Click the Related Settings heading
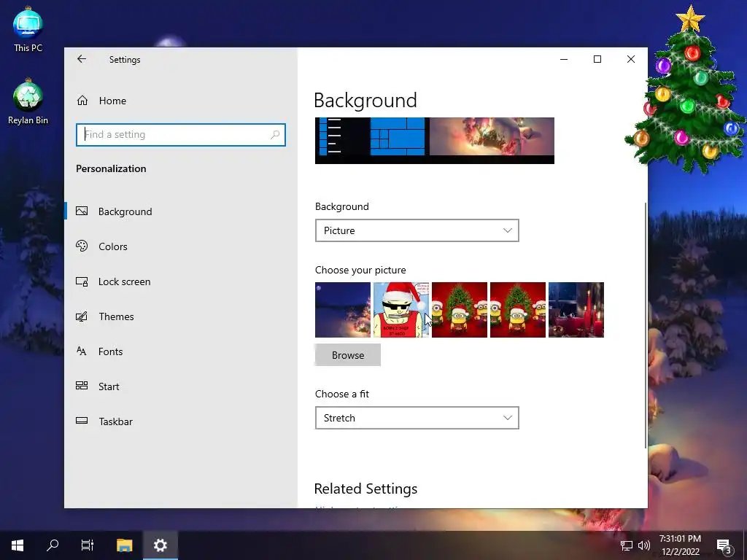The image size is (747, 560). (x=366, y=489)
